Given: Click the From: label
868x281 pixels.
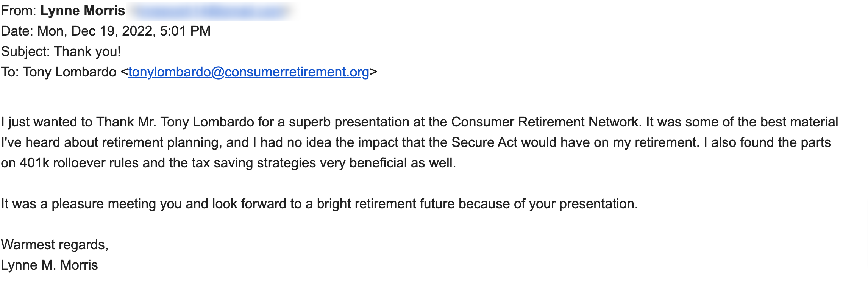Looking at the screenshot, I should click(19, 11).
